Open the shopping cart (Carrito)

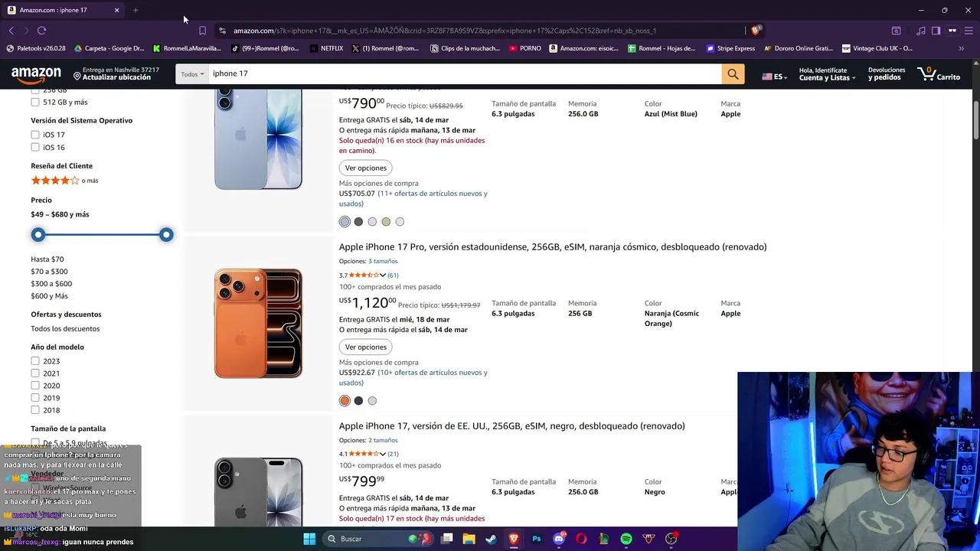click(939, 74)
